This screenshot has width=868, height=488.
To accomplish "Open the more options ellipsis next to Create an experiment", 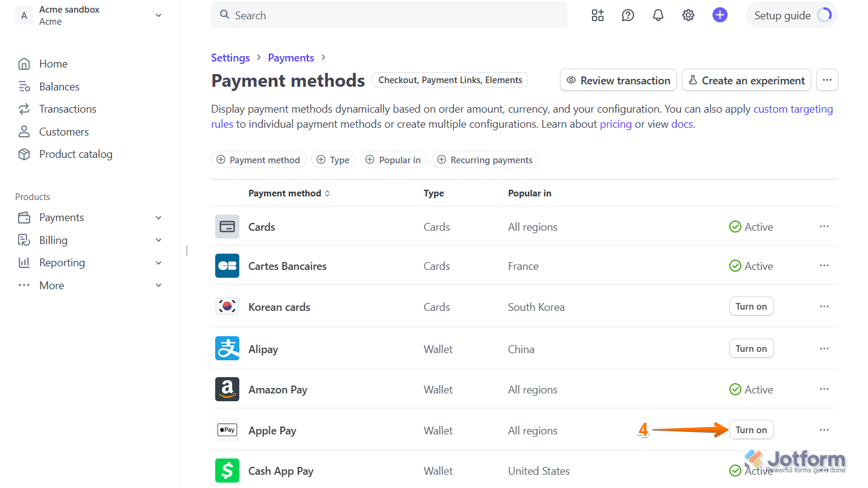I will click(x=827, y=80).
